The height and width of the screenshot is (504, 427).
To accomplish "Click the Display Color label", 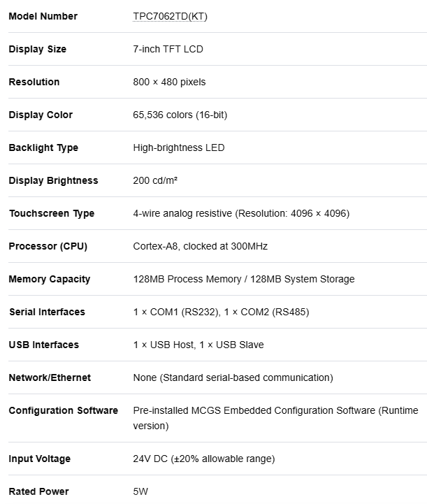I will point(41,115).
